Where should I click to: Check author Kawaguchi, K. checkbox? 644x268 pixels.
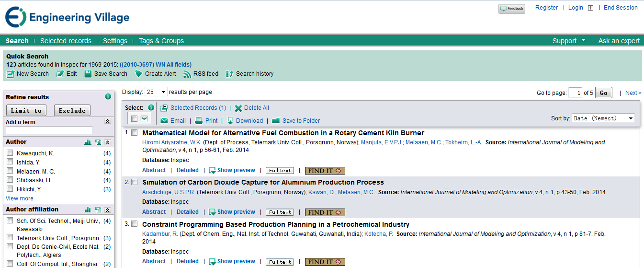pyautogui.click(x=10, y=153)
